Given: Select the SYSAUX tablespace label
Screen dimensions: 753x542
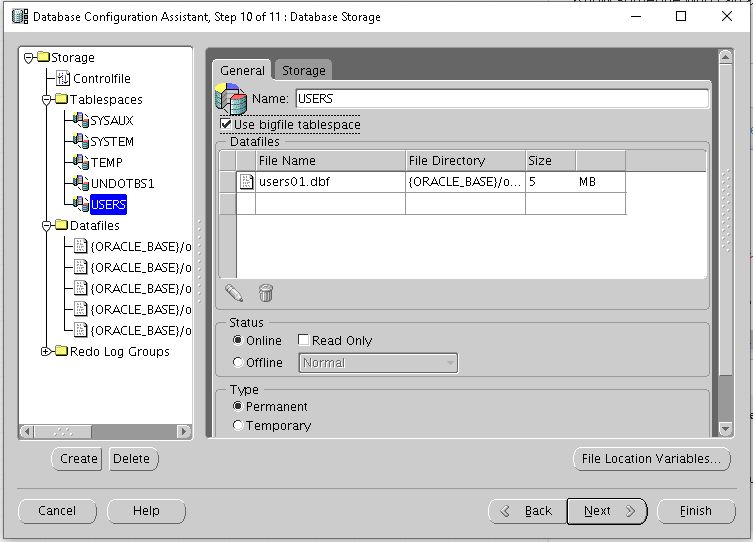Looking at the screenshot, I should 111,120.
